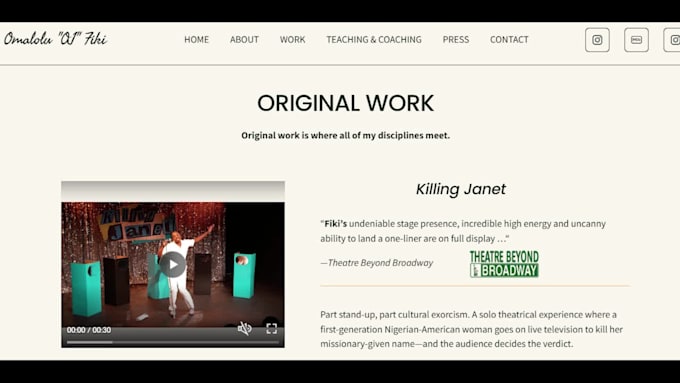Click the 00:00 / 00:30 video timestamp
The width and height of the screenshot is (680, 383).
(x=89, y=330)
